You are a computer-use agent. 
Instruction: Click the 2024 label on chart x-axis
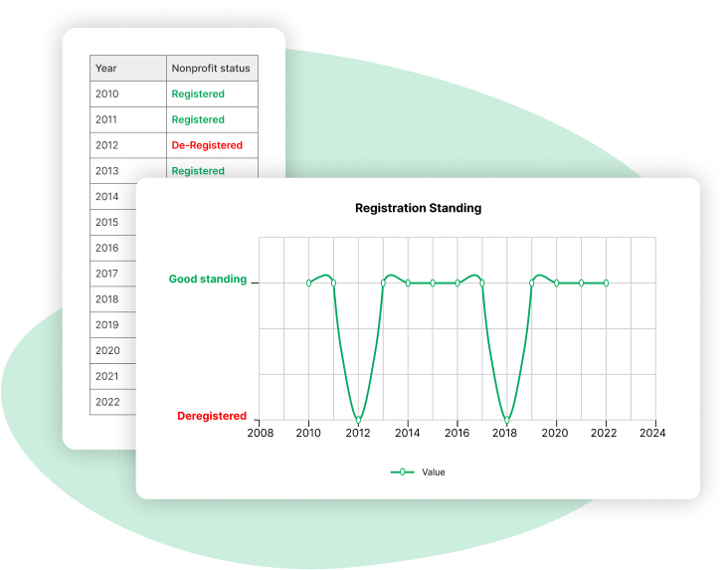pyautogui.click(x=653, y=434)
